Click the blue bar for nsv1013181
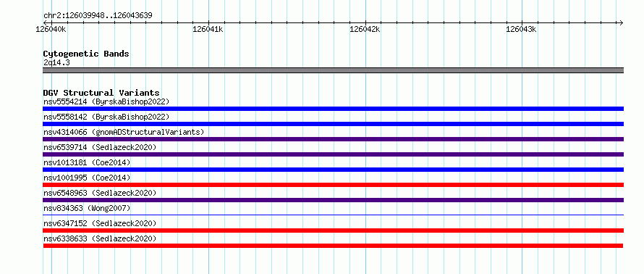644x274 pixels. [x=333, y=170]
